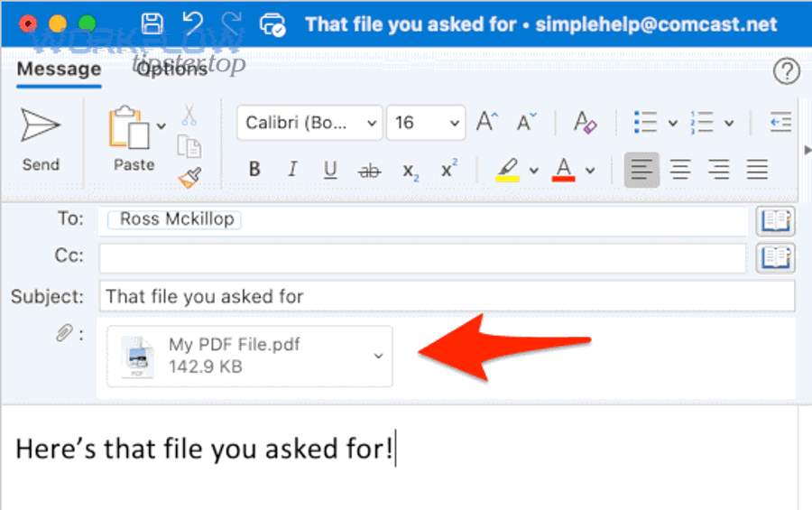This screenshot has height=510, width=812.
Task: Click the print icon in title bar
Action: (x=272, y=24)
